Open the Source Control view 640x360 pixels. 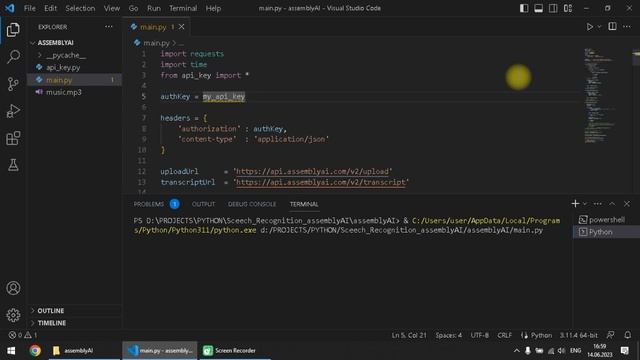(13, 84)
